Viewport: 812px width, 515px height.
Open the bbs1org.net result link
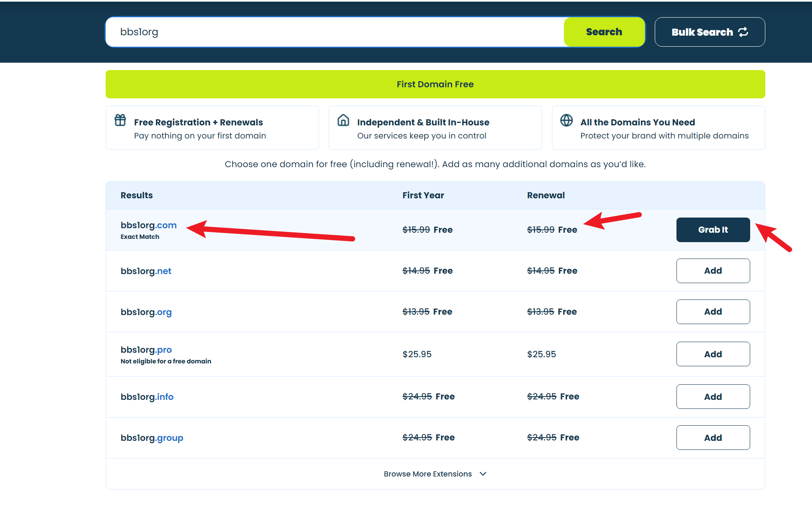(146, 271)
